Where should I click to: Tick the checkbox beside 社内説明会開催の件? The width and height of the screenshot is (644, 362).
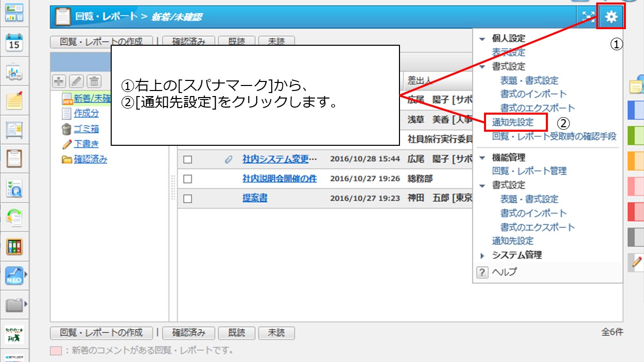188,178
